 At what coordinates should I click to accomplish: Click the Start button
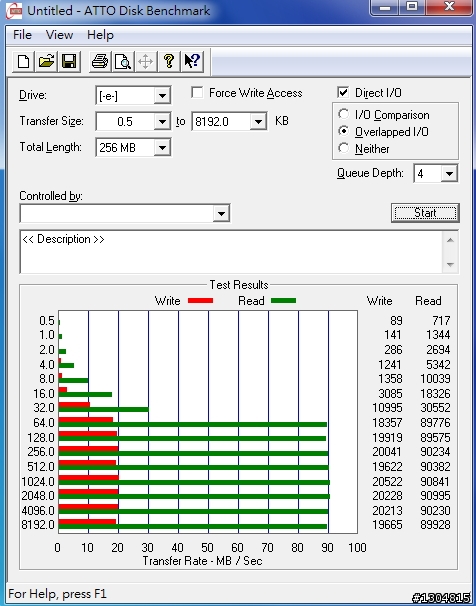tap(425, 213)
